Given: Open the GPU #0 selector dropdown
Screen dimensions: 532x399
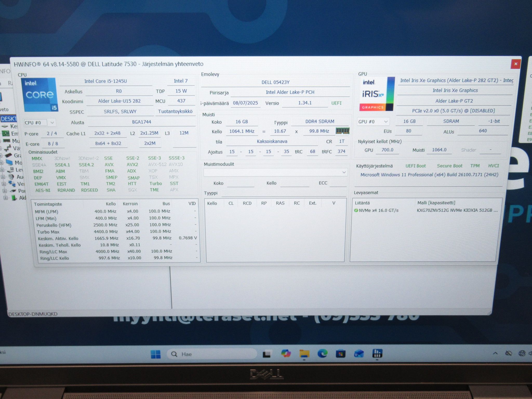Looking at the screenshot, I should coord(373,122).
